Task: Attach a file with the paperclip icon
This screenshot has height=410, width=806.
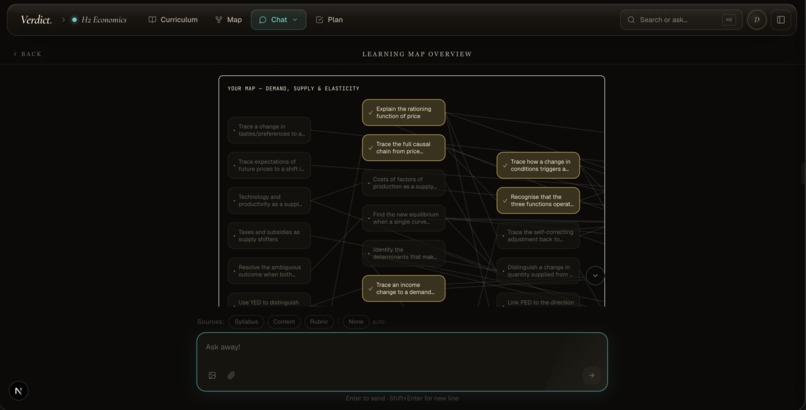Action: (231, 375)
